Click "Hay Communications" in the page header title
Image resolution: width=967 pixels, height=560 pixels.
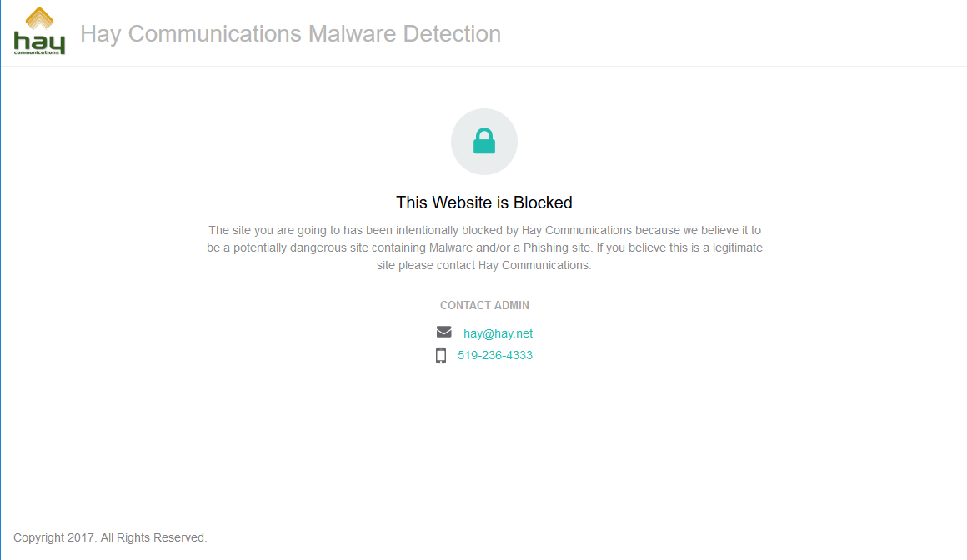pyautogui.click(x=191, y=34)
